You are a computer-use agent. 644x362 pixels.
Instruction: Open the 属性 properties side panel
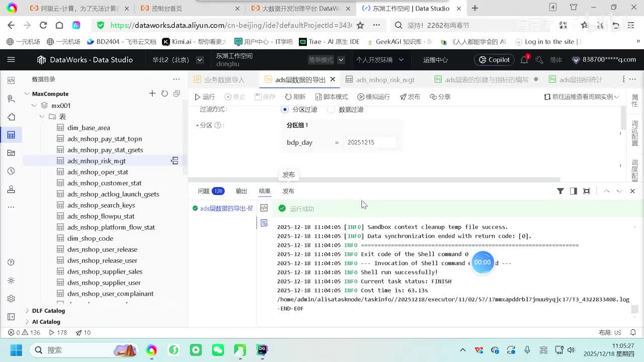(x=635, y=100)
